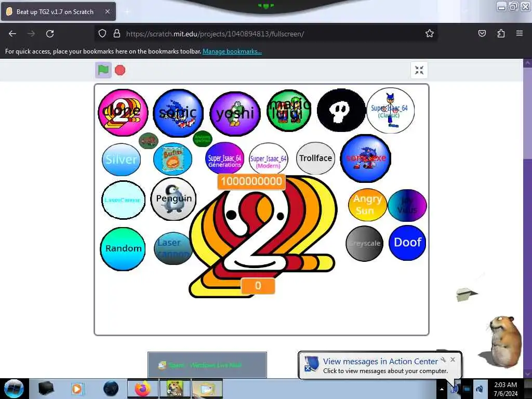Open Manage bookmarks link
Viewport: 532px width, 399px height.
click(232, 51)
